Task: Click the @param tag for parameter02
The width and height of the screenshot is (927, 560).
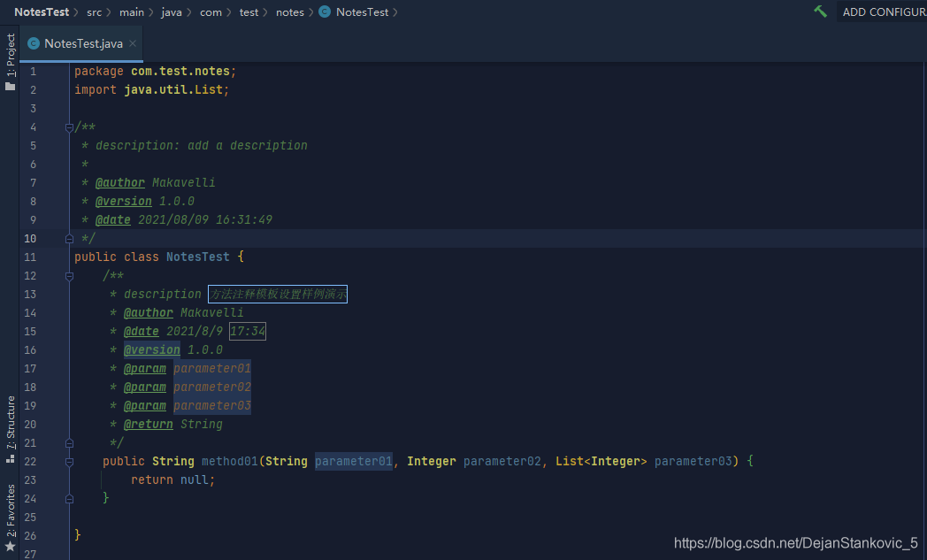Action: [x=145, y=387]
